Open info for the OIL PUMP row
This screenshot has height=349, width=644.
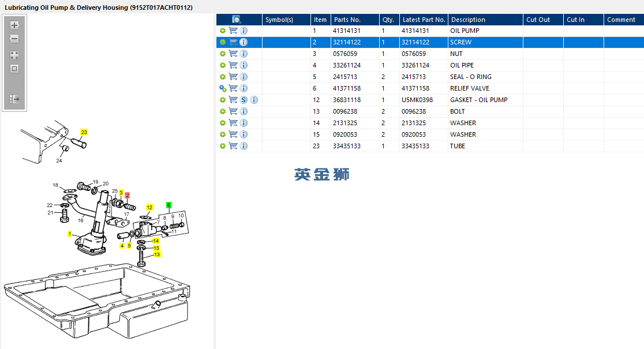pos(244,31)
